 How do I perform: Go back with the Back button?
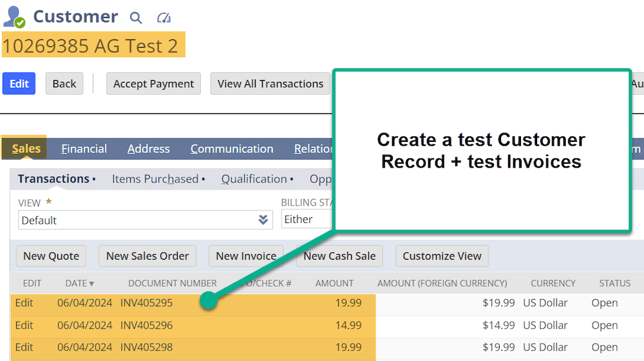tap(64, 83)
